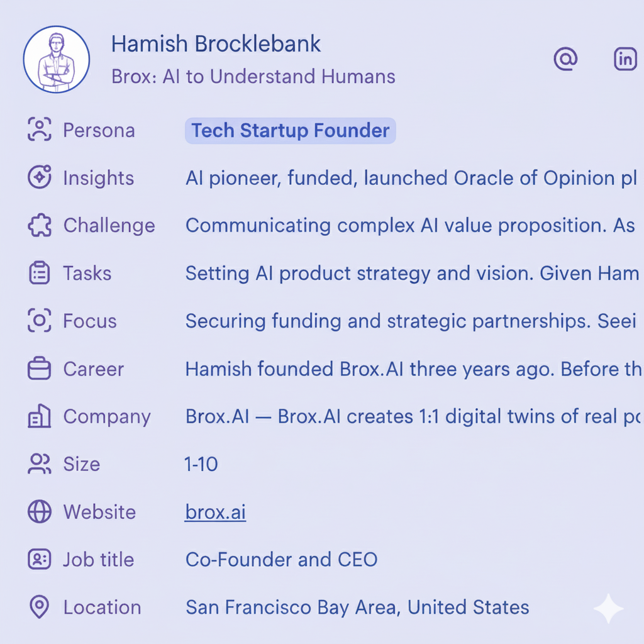
Task: Click the Job title badge icon
Action: 40,560
